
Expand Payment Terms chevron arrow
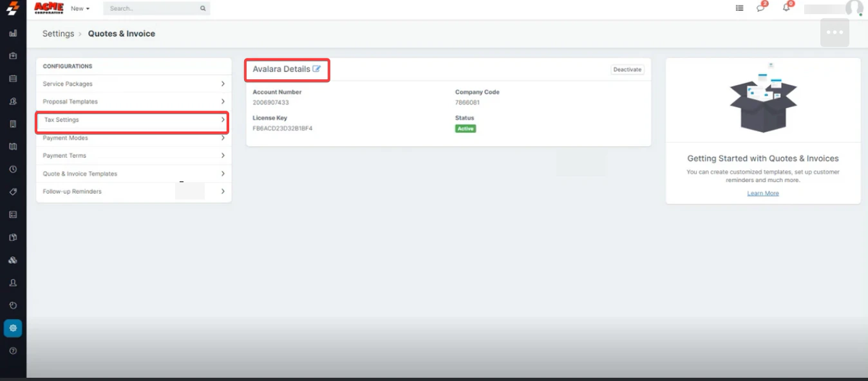tap(223, 156)
